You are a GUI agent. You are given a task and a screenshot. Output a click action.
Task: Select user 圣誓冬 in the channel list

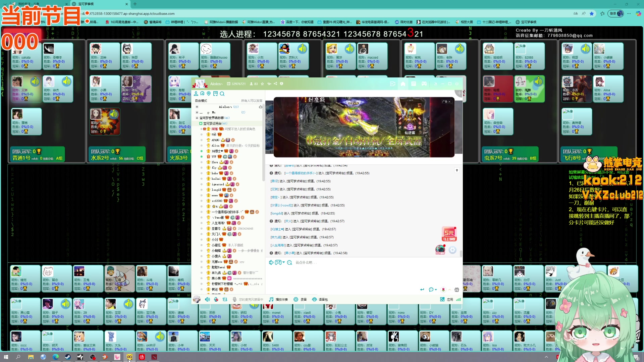216,229
